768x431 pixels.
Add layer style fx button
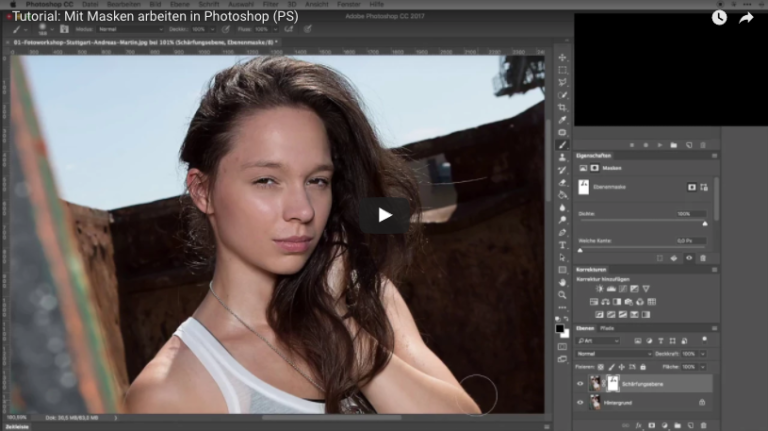(638, 426)
